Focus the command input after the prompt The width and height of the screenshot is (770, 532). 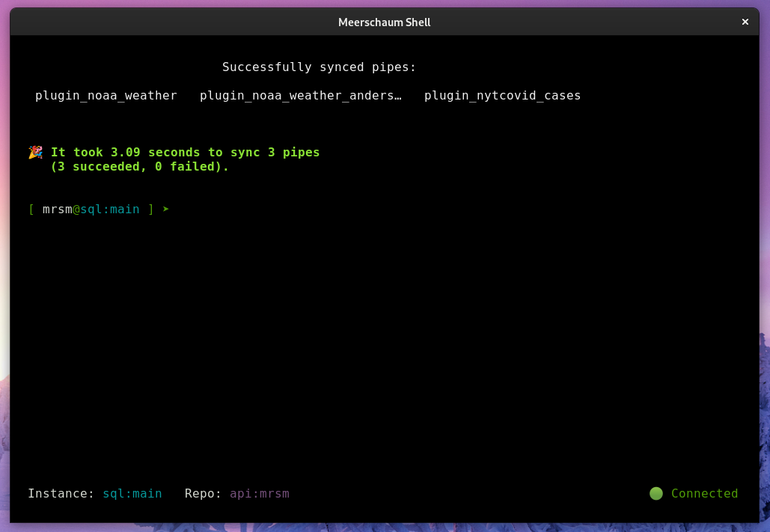click(x=456, y=210)
